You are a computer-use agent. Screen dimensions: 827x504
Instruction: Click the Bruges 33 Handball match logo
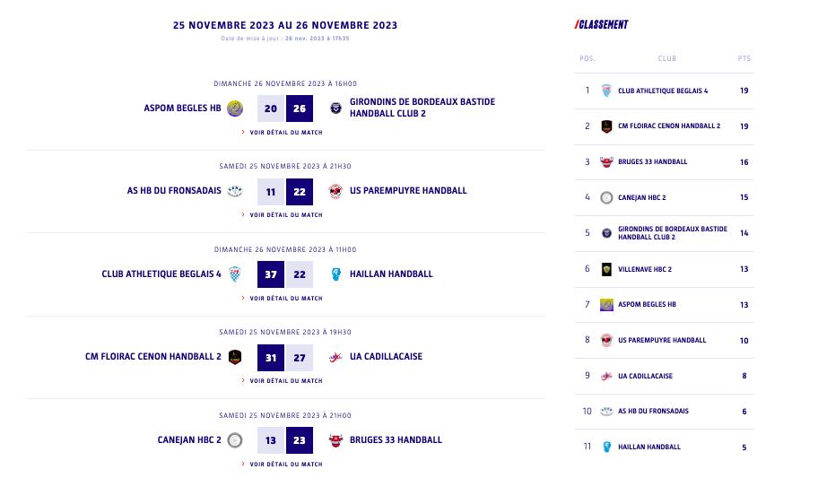(335, 440)
